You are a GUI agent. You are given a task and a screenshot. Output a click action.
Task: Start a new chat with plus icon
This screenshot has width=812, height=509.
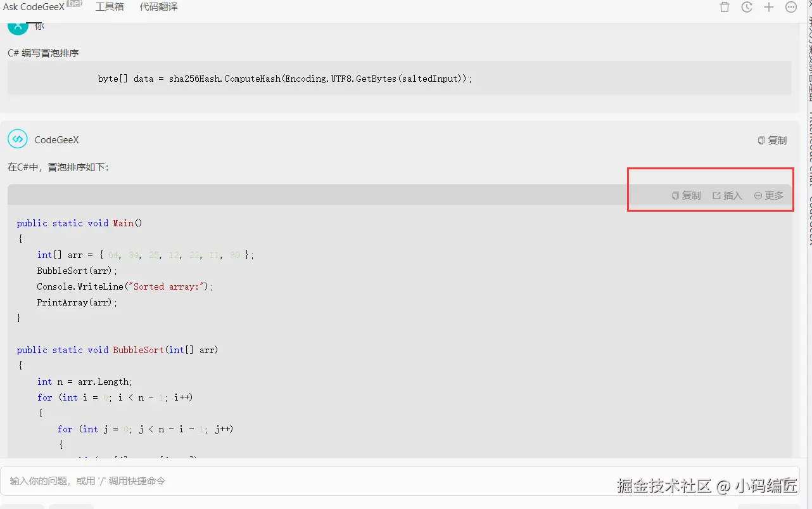(769, 7)
